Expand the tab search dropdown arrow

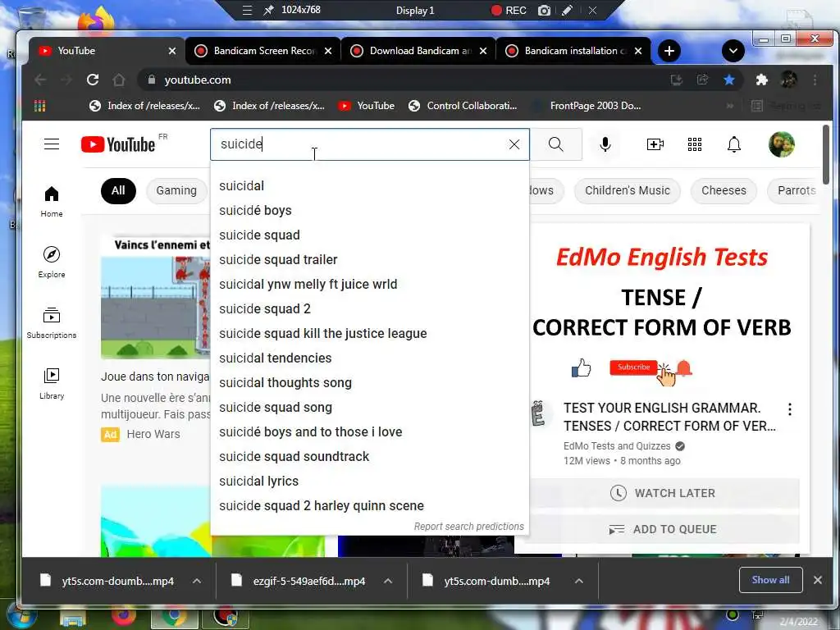click(x=733, y=51)
